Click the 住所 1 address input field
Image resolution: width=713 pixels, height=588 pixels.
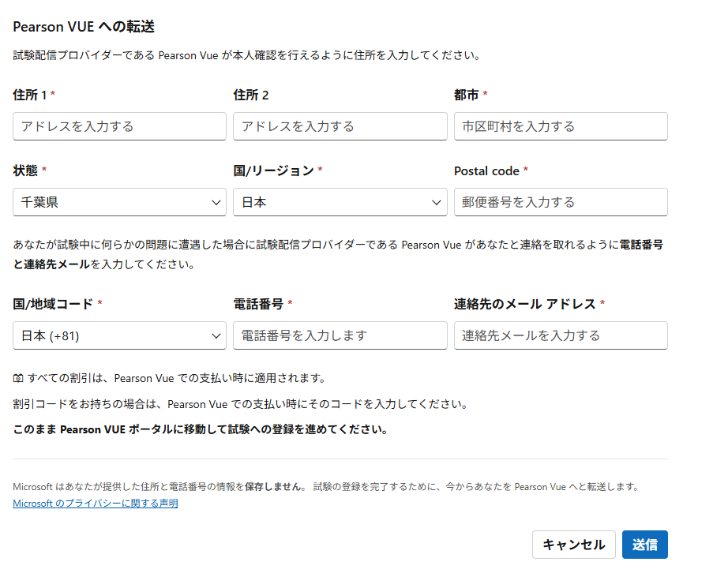coord(119,126)
